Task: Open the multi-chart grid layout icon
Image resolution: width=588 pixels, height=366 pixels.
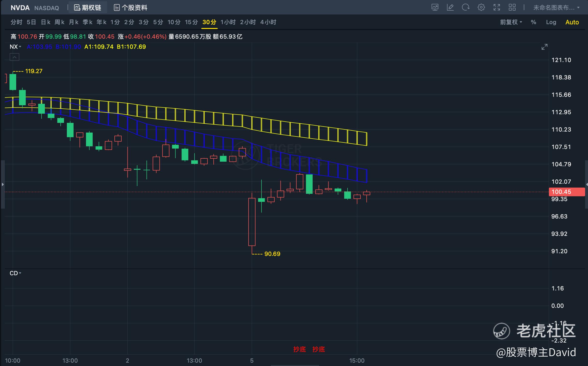Action: click(512, 7)
